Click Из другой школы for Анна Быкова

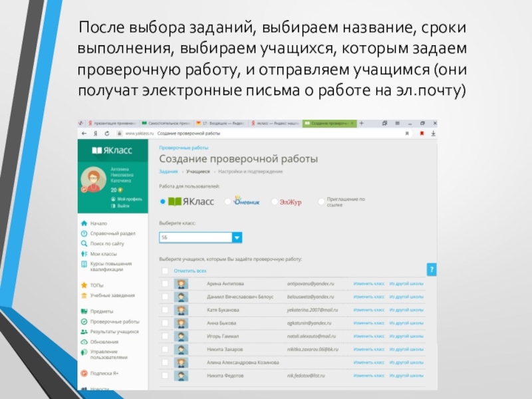406,323
